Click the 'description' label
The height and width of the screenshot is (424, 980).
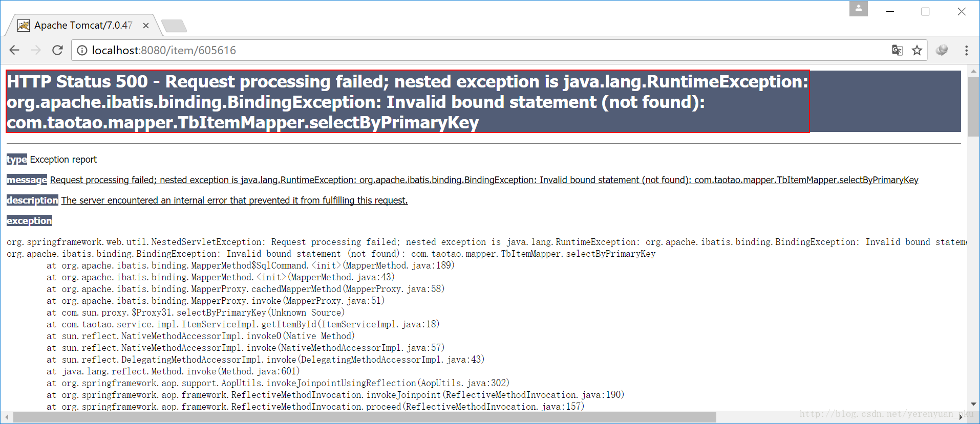[x=32, y=200]
